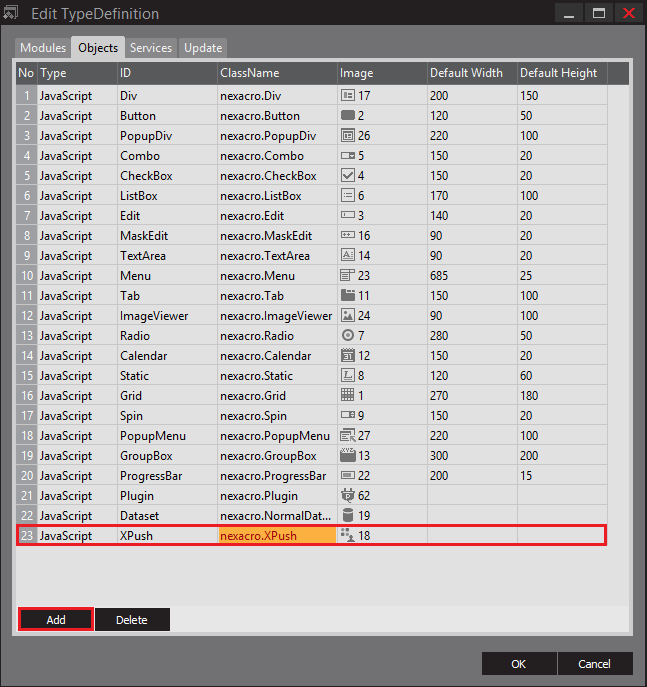647x687 pixels.
Task: Click the ID column header
Action: pyautogui.click(x=167, y=73)
